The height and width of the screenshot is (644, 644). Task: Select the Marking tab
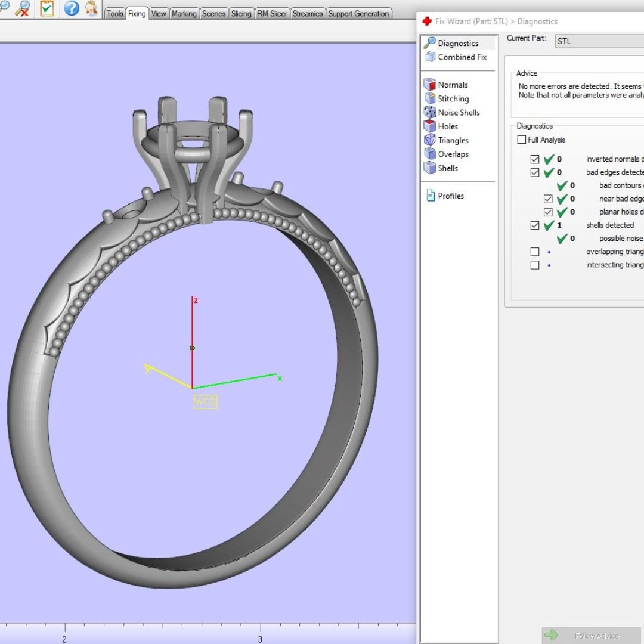[x=184, y=14]
